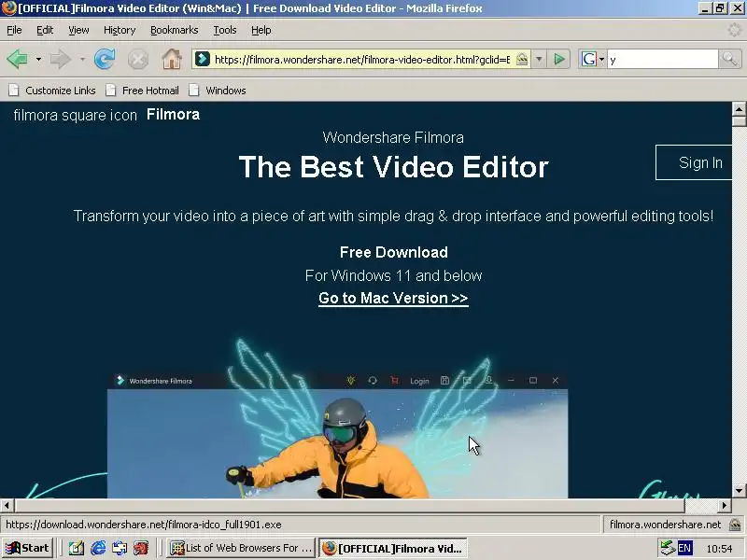Click the Stop loading icon
The width and height of the screenshot is (747, 560).
pyautogui.click(x=137, y=60)
